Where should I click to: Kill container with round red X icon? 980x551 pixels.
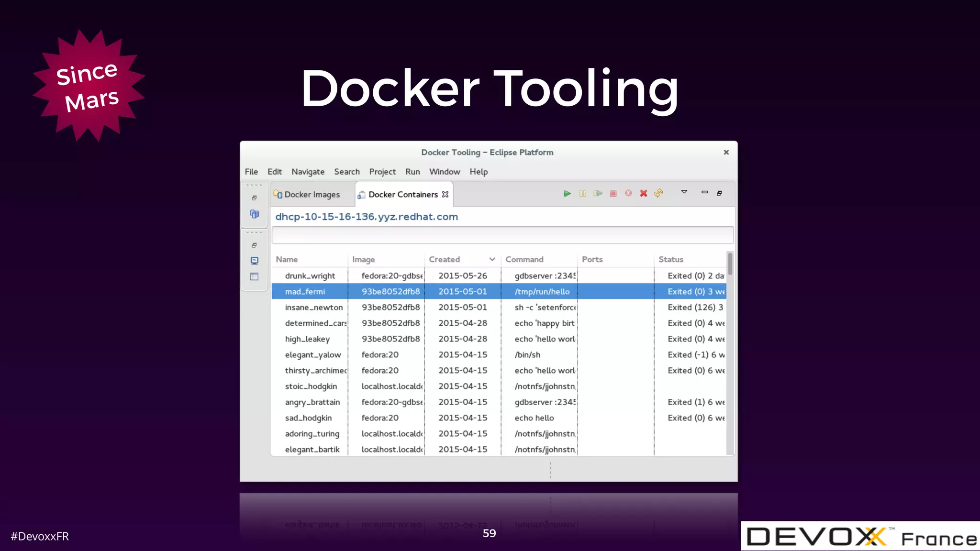628,193
